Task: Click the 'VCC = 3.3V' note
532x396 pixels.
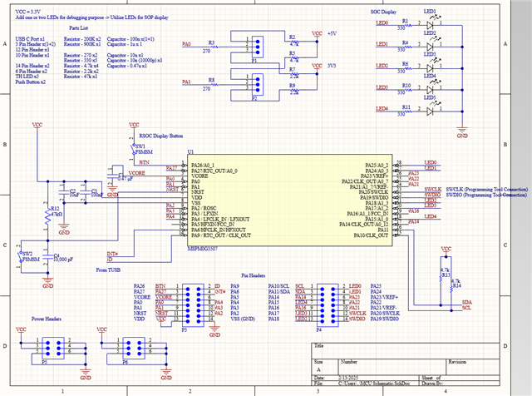Action: (27, 12)
